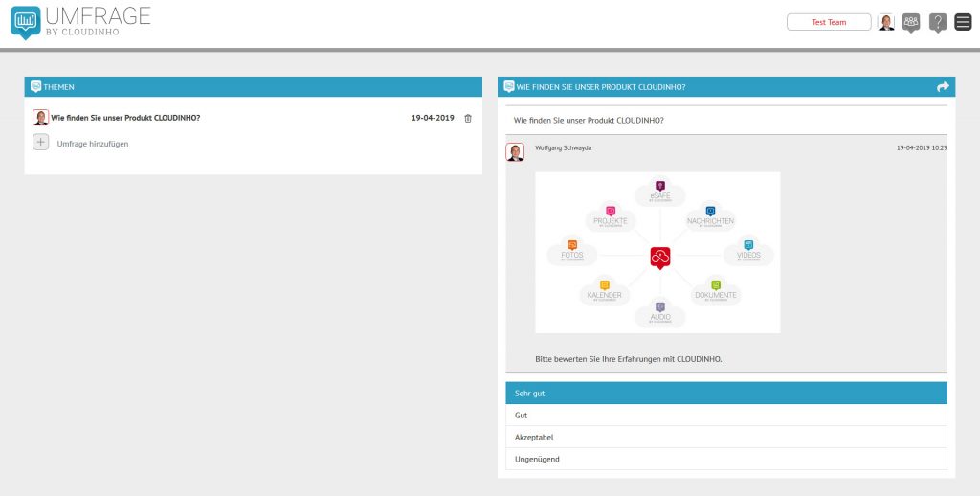Click the share arrow in survey header

(943, 87)
